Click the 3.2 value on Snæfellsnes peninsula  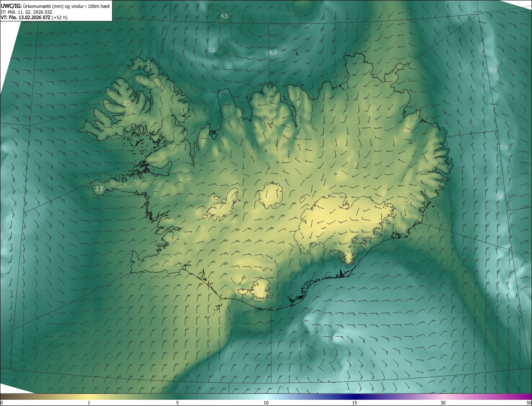coord(99,189)
